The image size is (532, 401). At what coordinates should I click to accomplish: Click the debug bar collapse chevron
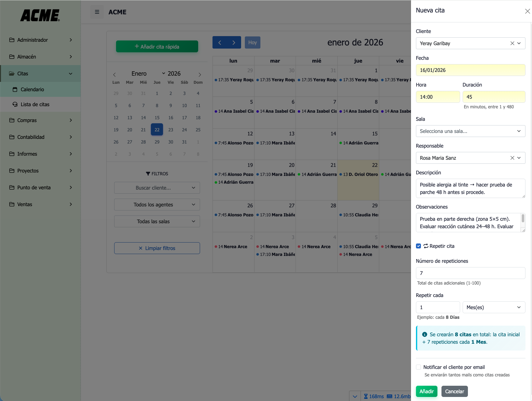pos(355,396)
